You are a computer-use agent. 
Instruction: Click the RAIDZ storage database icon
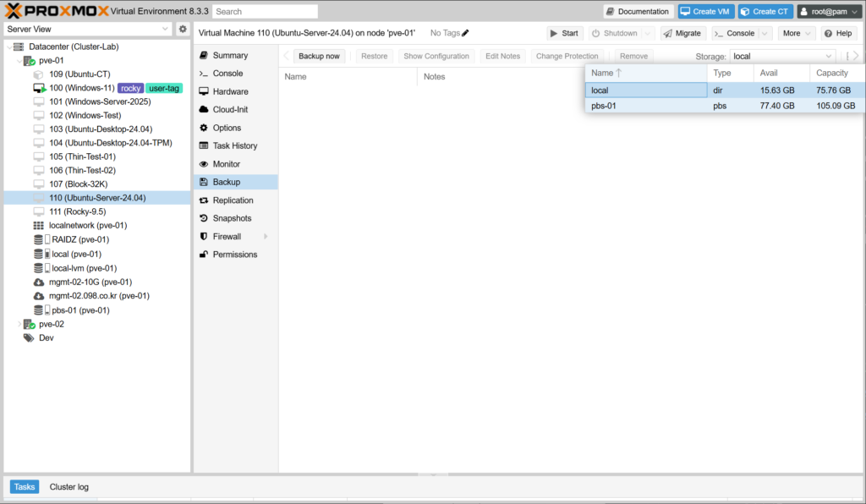(x=39, y=239)
